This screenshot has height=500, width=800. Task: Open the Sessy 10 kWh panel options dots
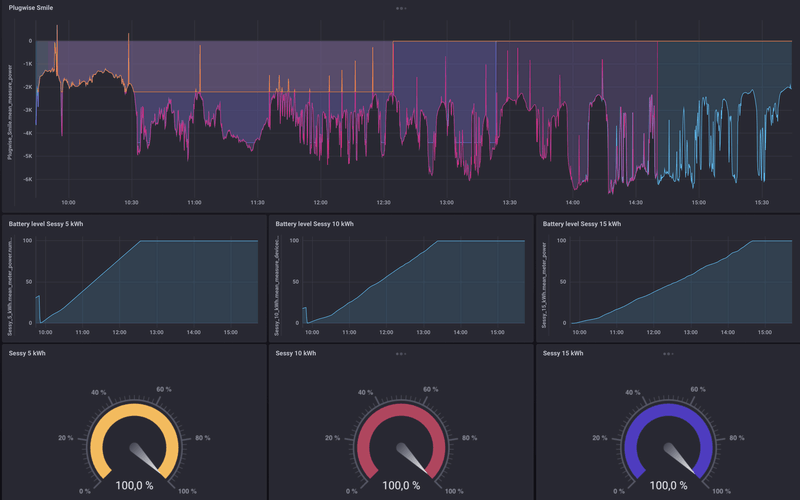click(x=401, y=354)
